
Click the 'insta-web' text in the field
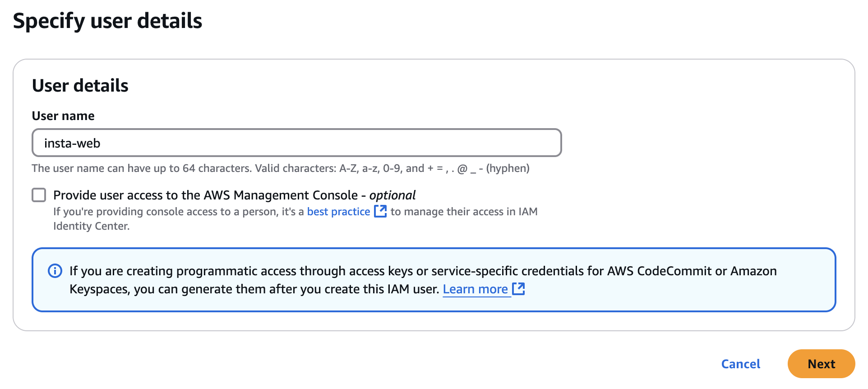coord(72,143)
